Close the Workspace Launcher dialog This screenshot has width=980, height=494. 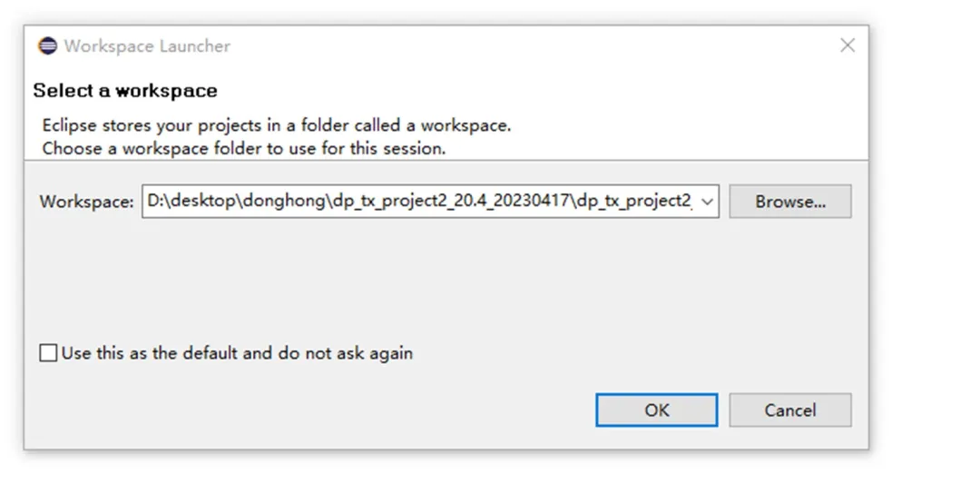click(847, 45)
